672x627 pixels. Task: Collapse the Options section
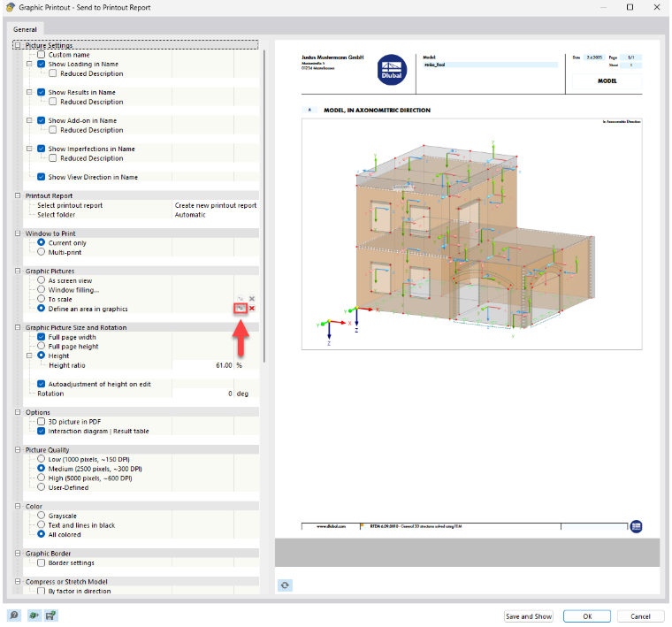pyautogui.click(x=18, y=412)
